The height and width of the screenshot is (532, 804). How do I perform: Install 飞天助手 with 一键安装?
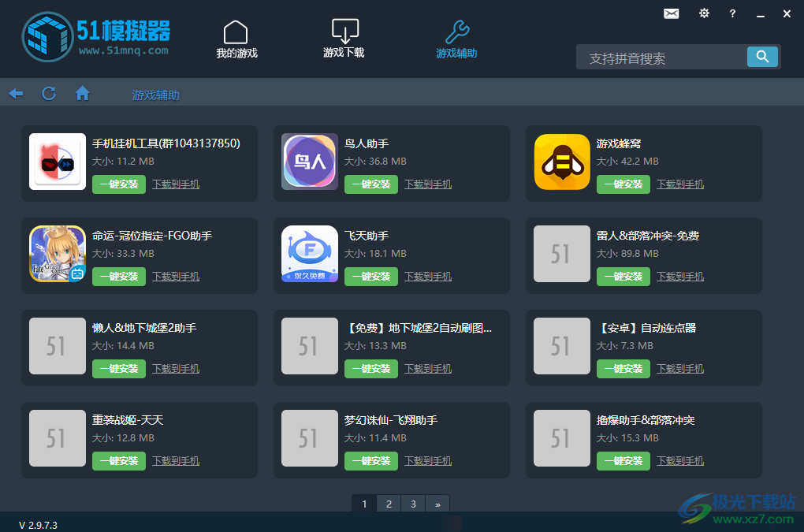[371, 277]
